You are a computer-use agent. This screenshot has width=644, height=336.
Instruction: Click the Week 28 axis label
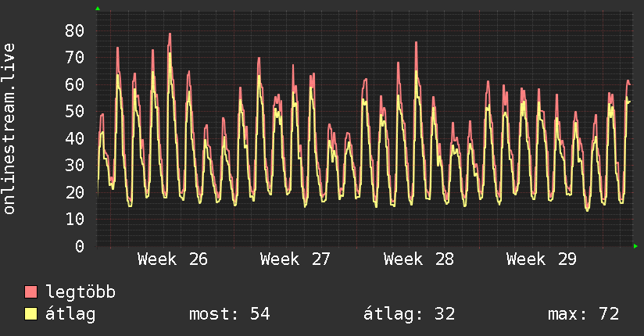pyautogui.click(x=418, y=259)
